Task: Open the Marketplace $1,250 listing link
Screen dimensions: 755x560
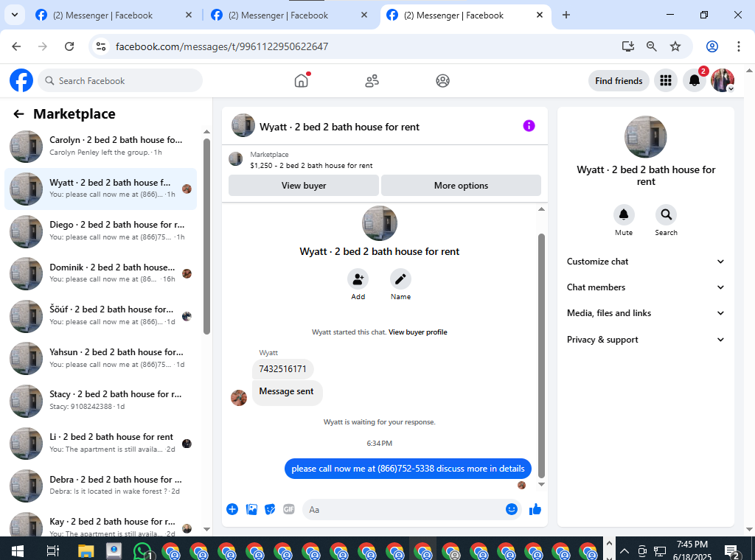Action: [x=311, y=166]
